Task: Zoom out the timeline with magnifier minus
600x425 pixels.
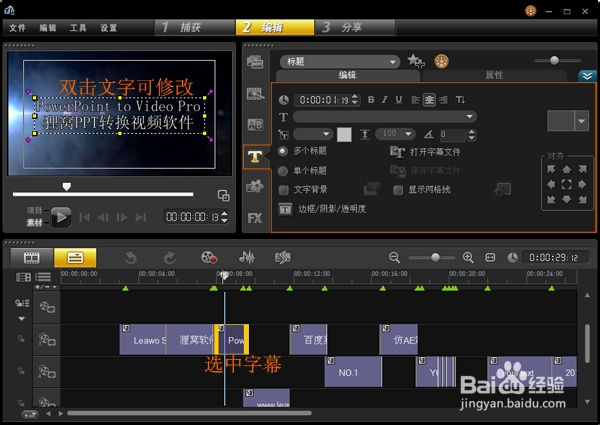Action: pyautogui.click(x=394, y=257)
